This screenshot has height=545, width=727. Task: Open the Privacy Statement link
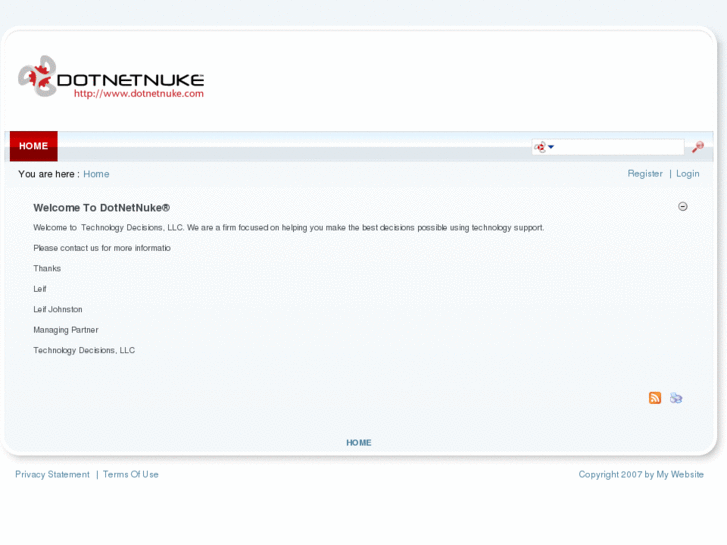(52, 474)
